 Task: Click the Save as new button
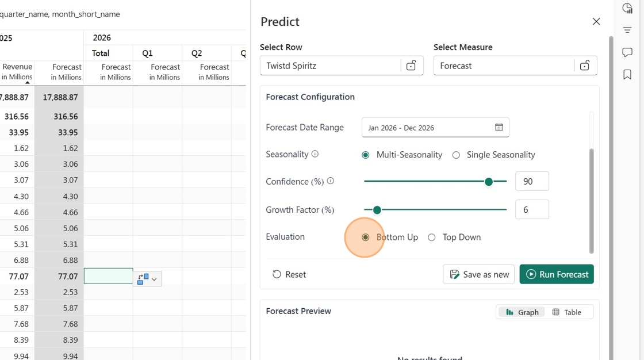pos(478,274)
